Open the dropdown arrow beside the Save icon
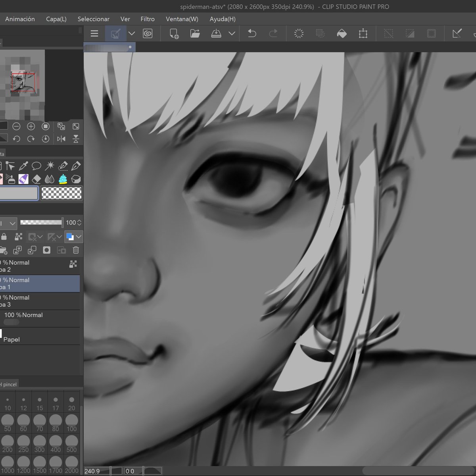The width and height of the screenshot is (476, 476). [x=232, y=34]
